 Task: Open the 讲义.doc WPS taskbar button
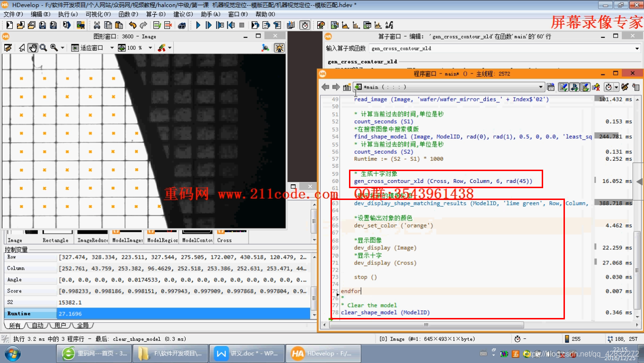[x=248, y=354]
